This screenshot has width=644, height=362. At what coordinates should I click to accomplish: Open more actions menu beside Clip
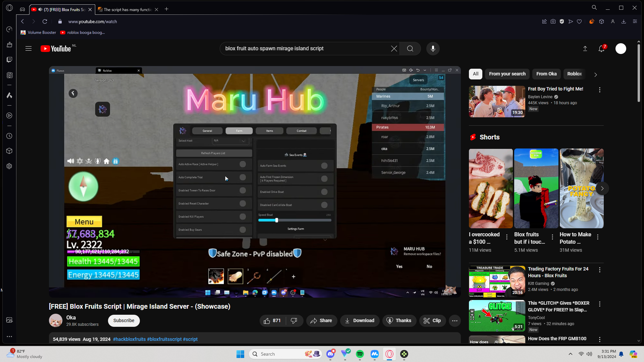coord(455,321)
